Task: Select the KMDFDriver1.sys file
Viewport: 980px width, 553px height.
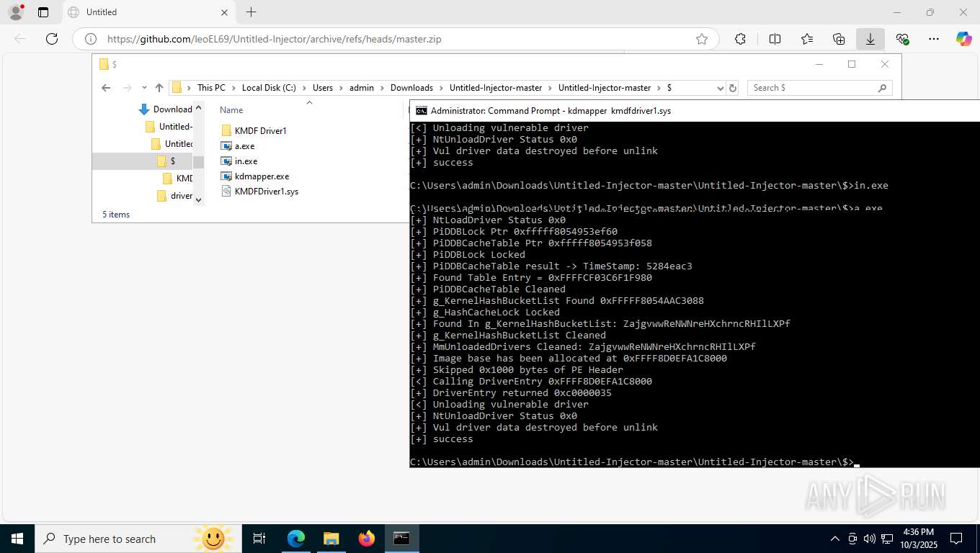Action: pyautogui.click(x=259, y=192)
